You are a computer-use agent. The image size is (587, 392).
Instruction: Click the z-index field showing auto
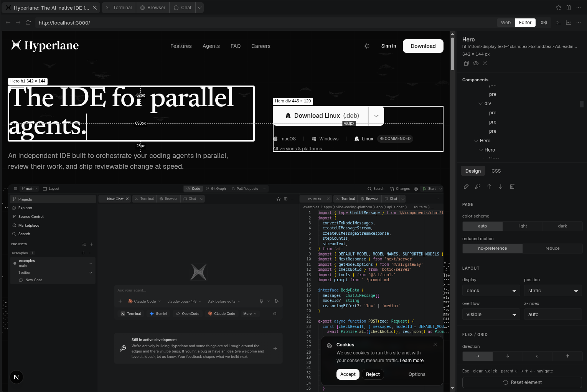[x=553, y=314]
